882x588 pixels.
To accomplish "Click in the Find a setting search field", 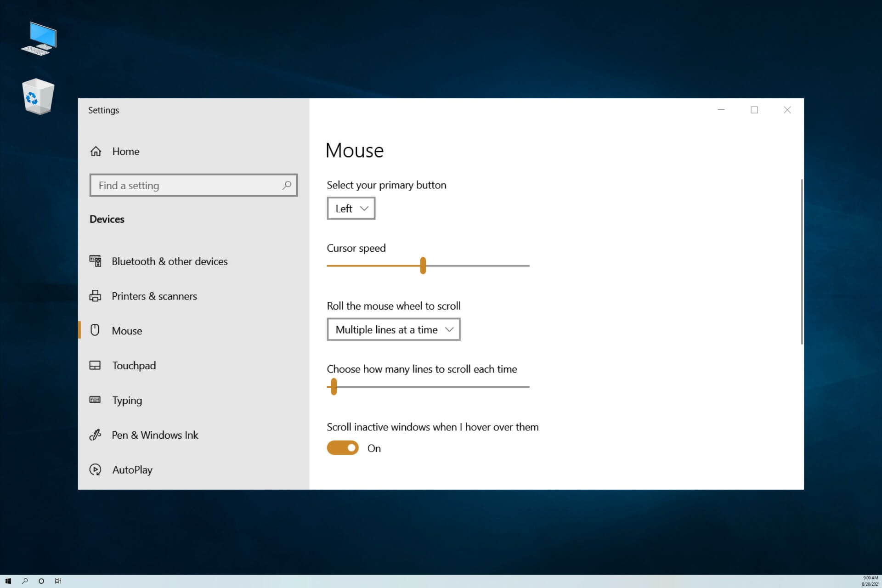I will 184,185.
